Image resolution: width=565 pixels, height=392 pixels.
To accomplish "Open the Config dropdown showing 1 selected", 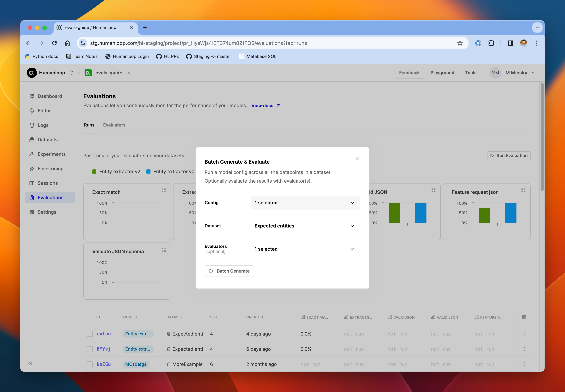I will click(x=305, y=203).
